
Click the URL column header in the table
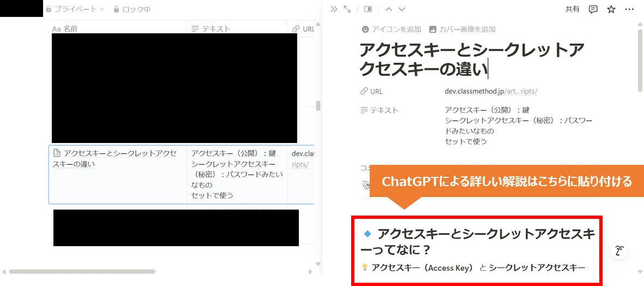[303, 29]
